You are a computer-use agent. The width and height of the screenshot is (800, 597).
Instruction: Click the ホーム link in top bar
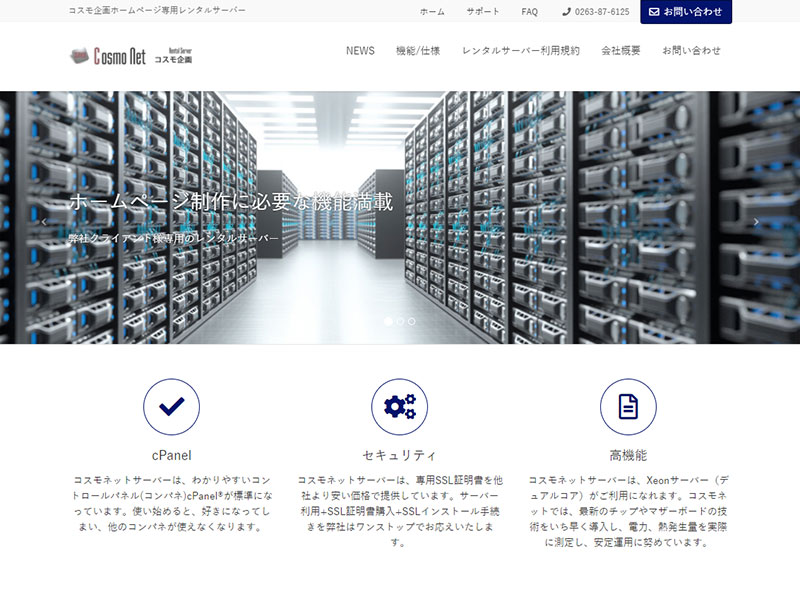coord(432,12)
